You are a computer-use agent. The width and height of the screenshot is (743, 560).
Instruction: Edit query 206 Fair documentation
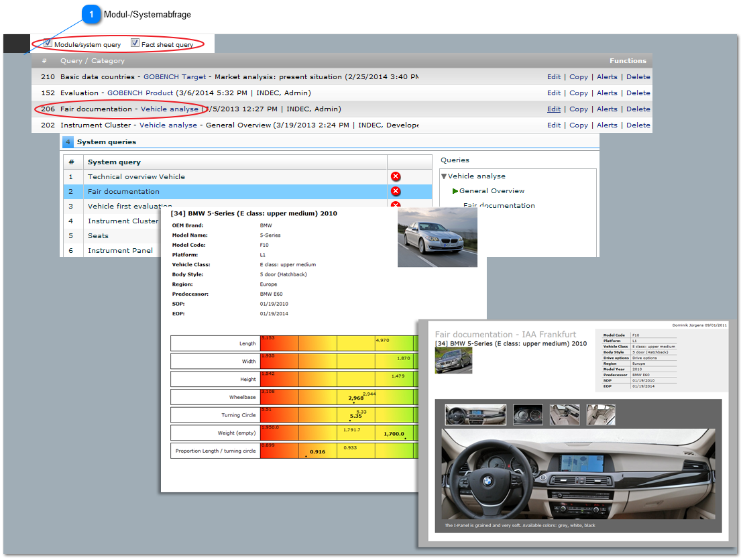point(553,109)
